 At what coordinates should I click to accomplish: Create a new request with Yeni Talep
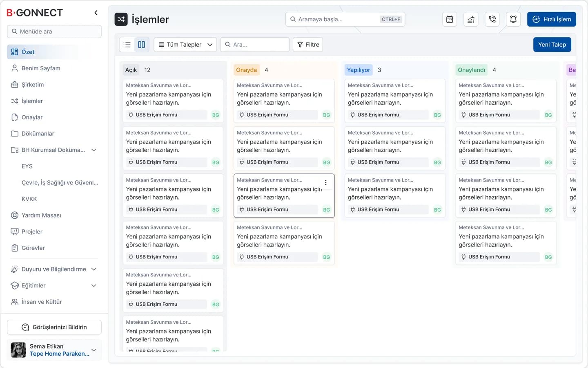point(552,45)
